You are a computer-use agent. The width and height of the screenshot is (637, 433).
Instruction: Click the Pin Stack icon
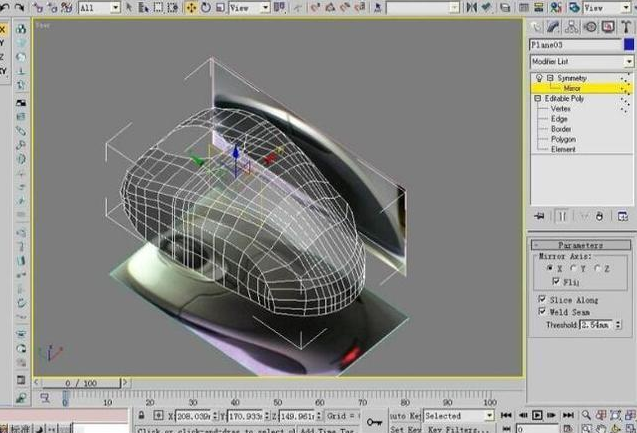pyautogui.click(x=540, y=216)
